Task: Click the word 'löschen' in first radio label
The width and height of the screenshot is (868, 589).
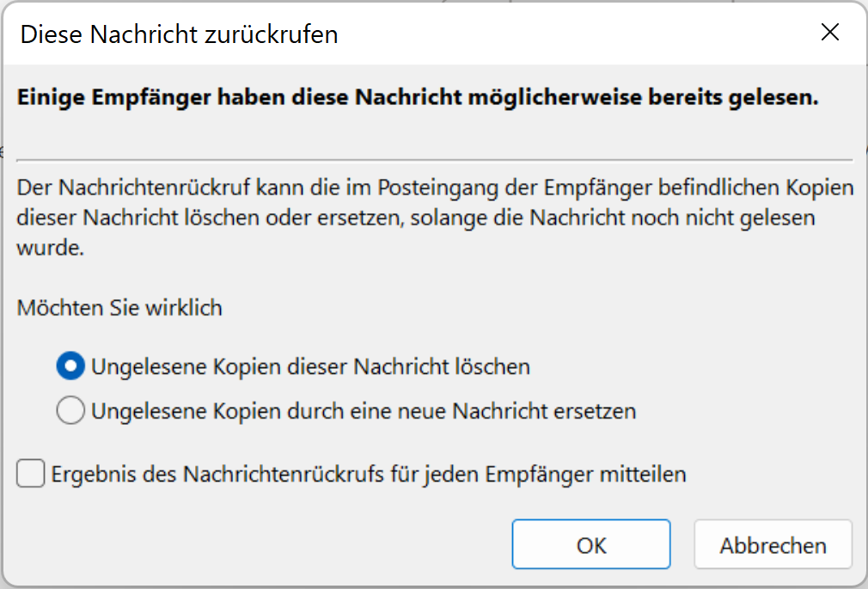Action: (496, 367)
